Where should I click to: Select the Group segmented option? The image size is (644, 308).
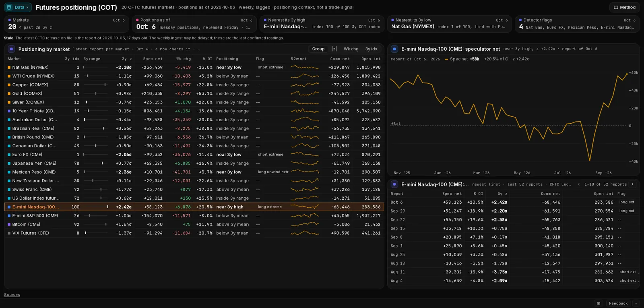coord(318,49)
